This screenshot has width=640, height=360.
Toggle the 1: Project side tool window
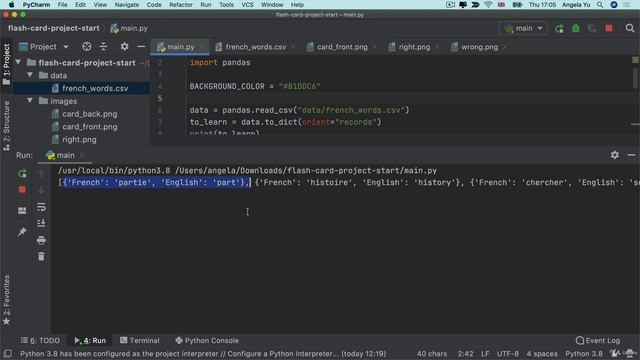tap(6, 64)
